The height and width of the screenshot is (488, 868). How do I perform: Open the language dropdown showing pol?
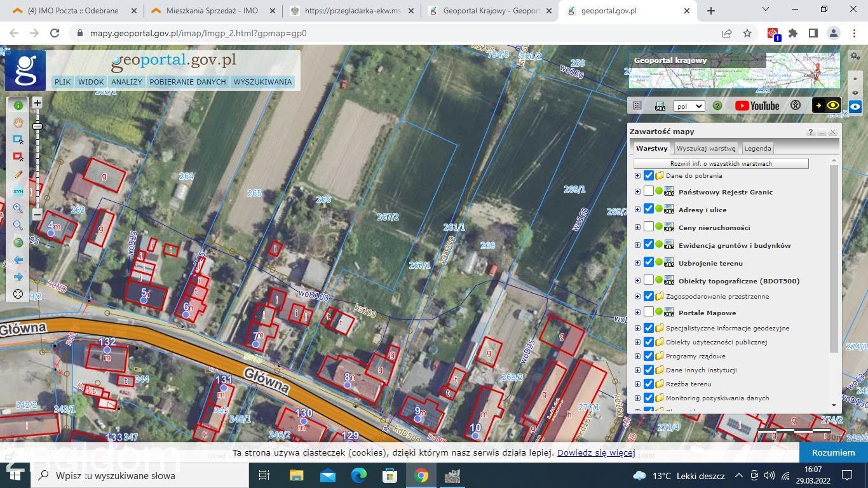(x=689, y=106)
